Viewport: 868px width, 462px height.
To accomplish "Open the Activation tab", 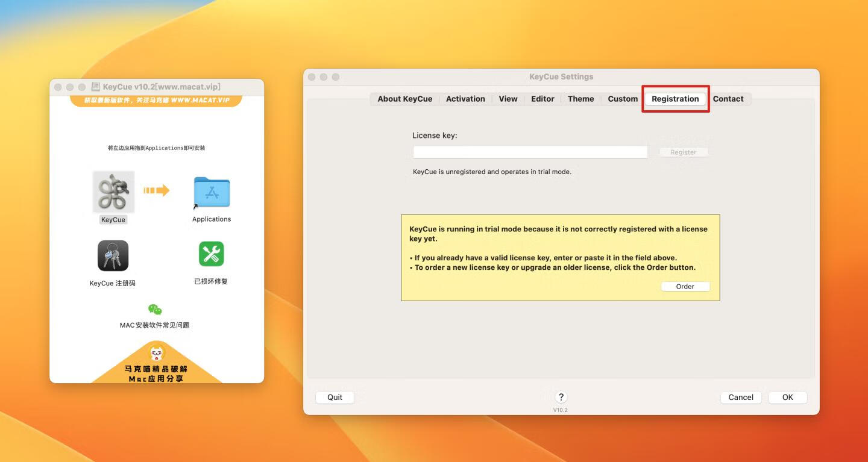I will pyautogui.click(x=465, y=99).
